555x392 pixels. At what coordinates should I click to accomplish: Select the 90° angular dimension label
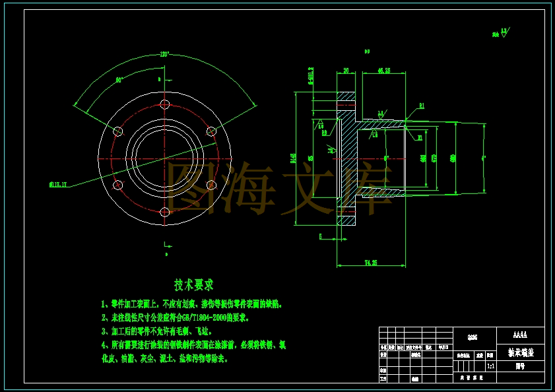coord(119,80)
